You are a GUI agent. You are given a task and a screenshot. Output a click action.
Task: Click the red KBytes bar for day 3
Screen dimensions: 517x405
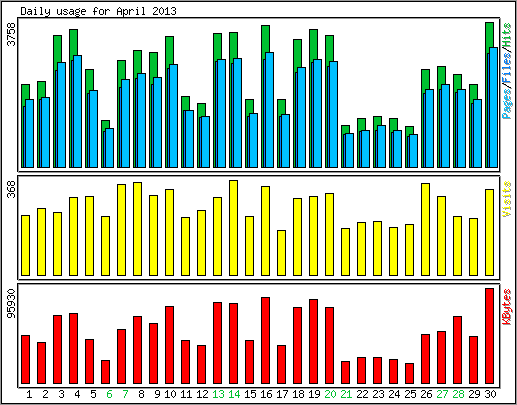[58, 349]
